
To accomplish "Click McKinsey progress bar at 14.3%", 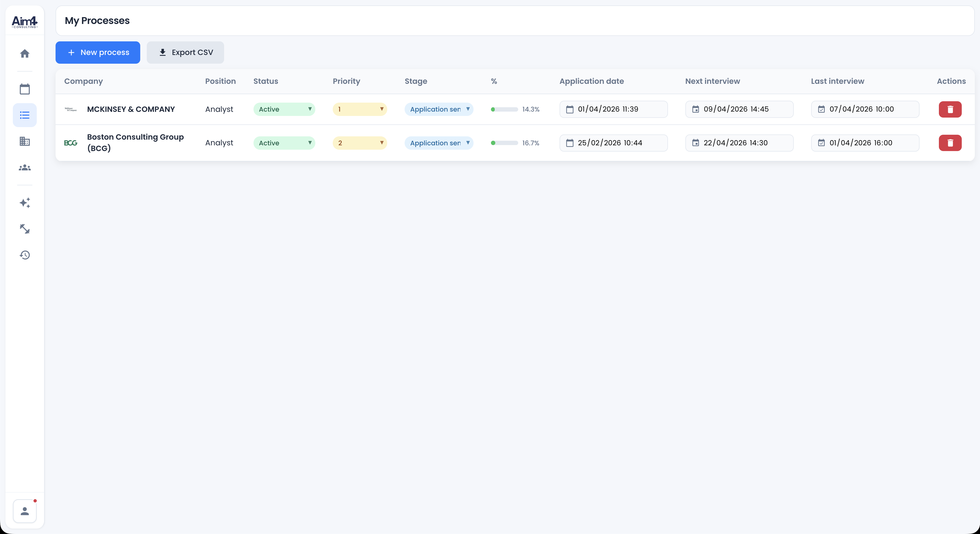I will coord(504,109).
